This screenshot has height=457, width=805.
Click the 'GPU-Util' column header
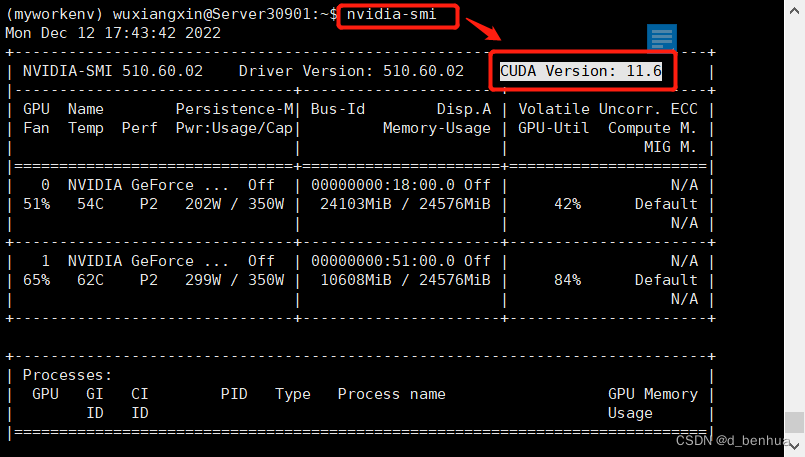(x=553, y=128)
